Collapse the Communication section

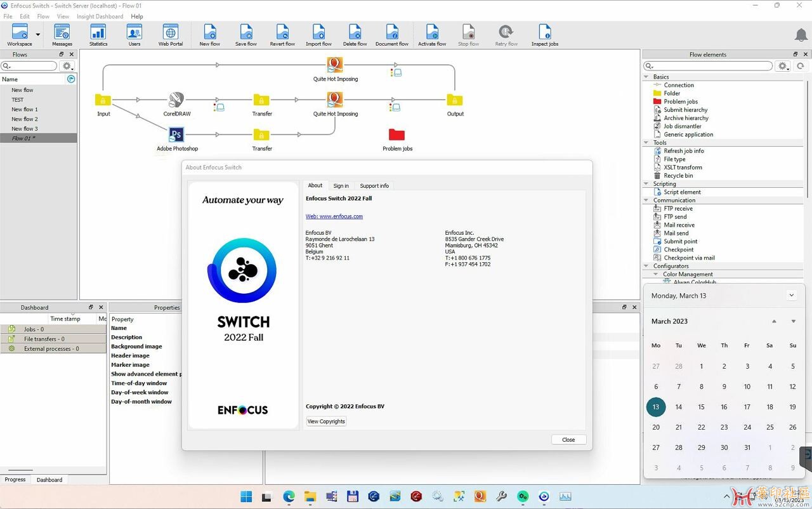click(646, 201)
